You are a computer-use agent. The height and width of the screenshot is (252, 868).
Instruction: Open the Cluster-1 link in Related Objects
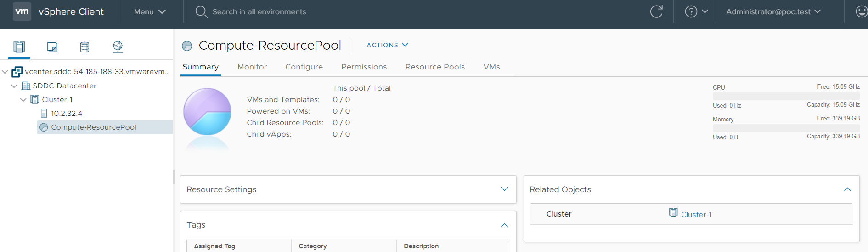696,214
